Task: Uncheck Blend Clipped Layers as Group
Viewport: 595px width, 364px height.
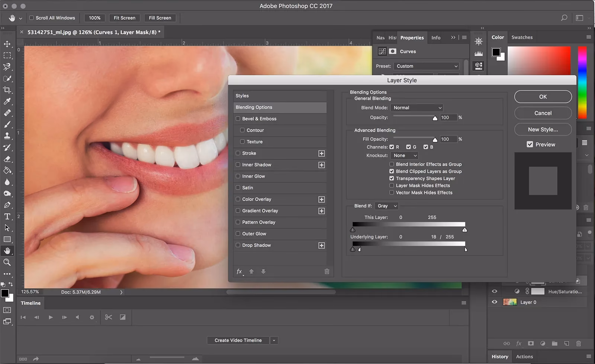Action: [x=392, y=171]
